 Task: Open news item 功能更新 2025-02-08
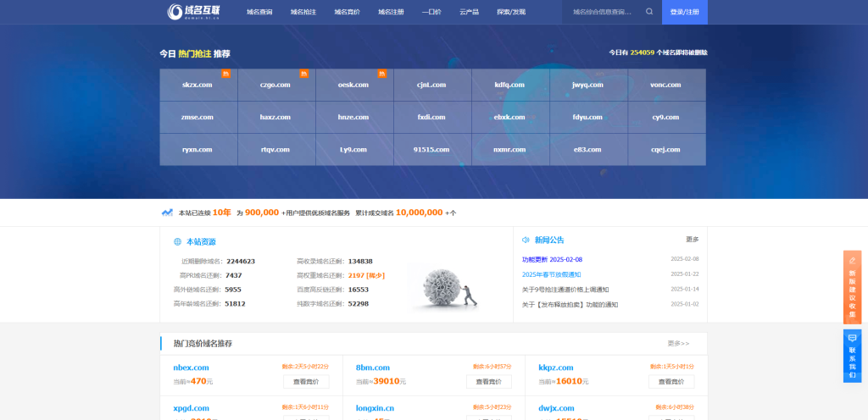552,259
